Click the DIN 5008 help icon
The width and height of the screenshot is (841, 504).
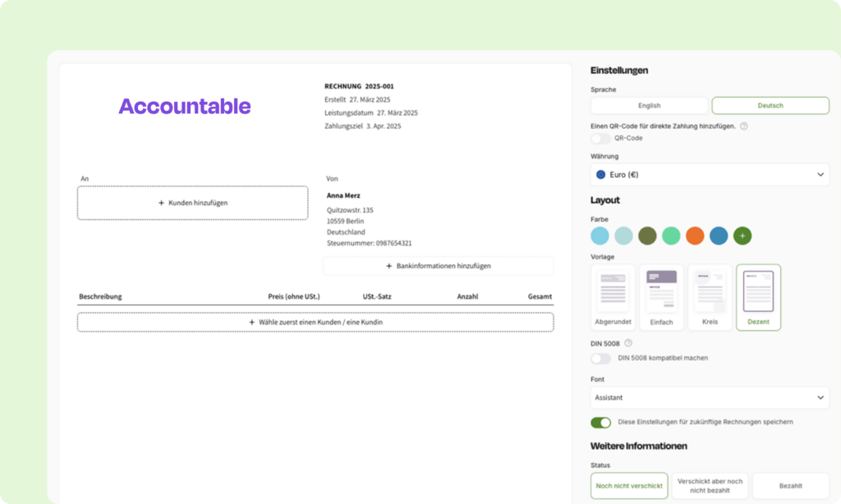tap(628, 343)
